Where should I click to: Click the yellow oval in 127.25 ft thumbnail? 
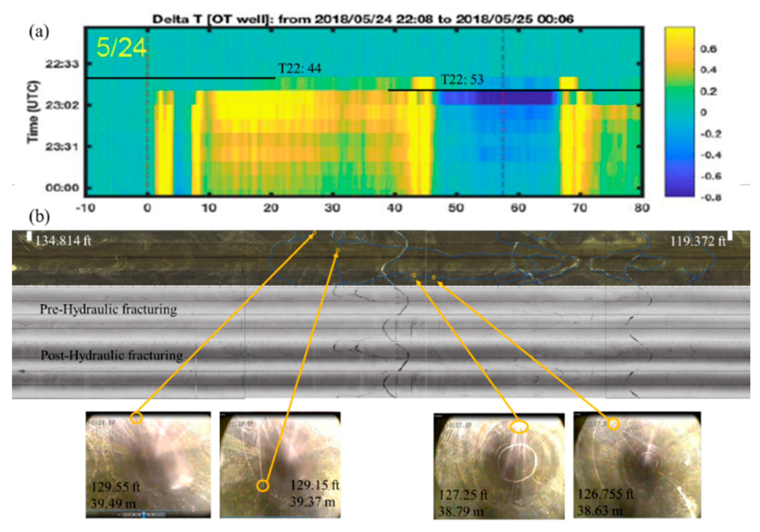pos(519,427)
